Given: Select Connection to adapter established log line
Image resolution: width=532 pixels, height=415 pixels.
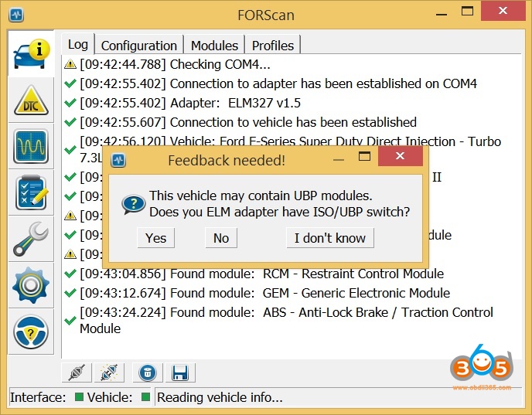Looking at the screenshot, I should tap(278, 83).
